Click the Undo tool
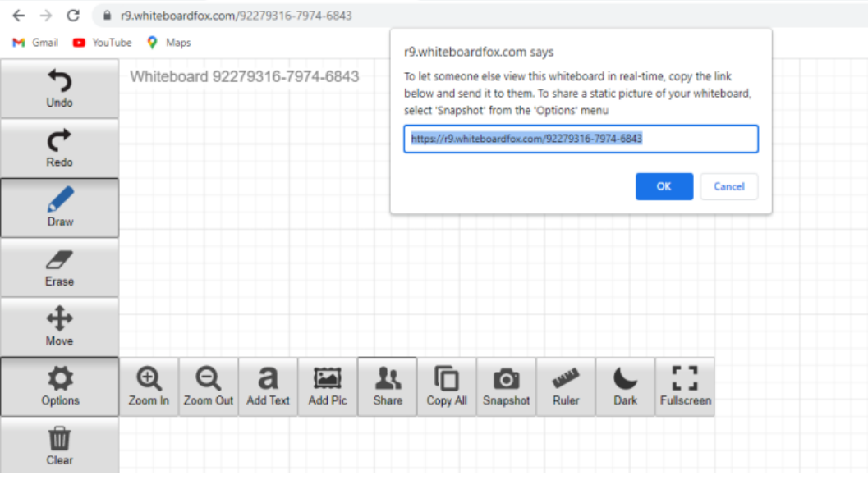Screen dimensions: 868x480 coord(59,89)
